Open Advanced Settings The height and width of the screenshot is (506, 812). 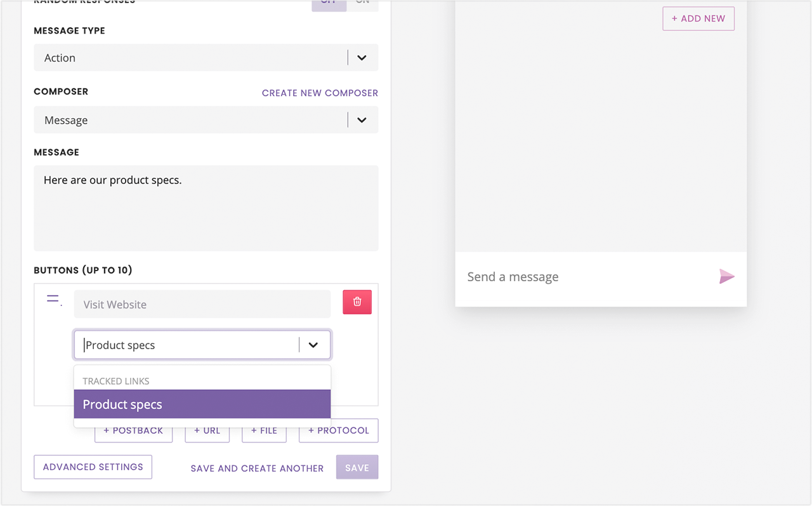click(x=93, y=467)
